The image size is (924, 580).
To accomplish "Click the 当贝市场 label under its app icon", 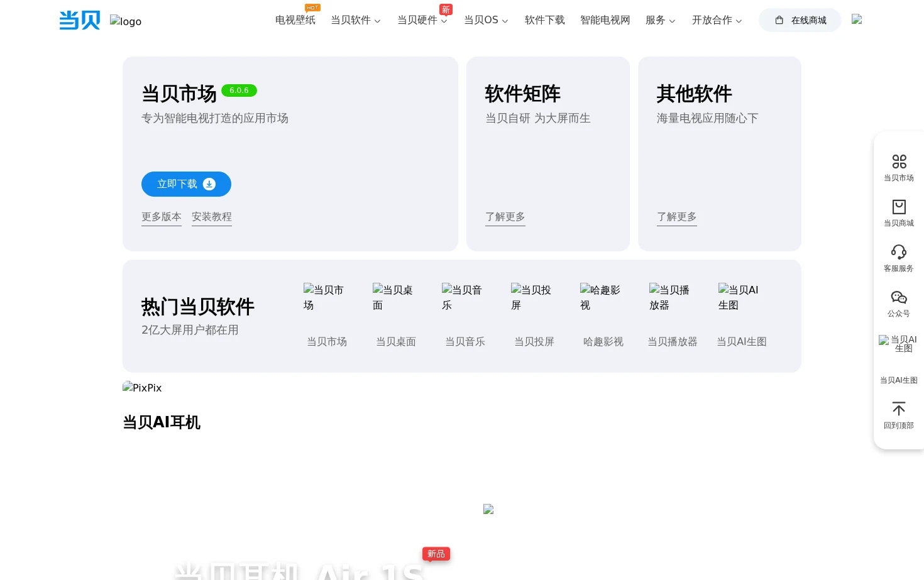I will click(327, 341).
